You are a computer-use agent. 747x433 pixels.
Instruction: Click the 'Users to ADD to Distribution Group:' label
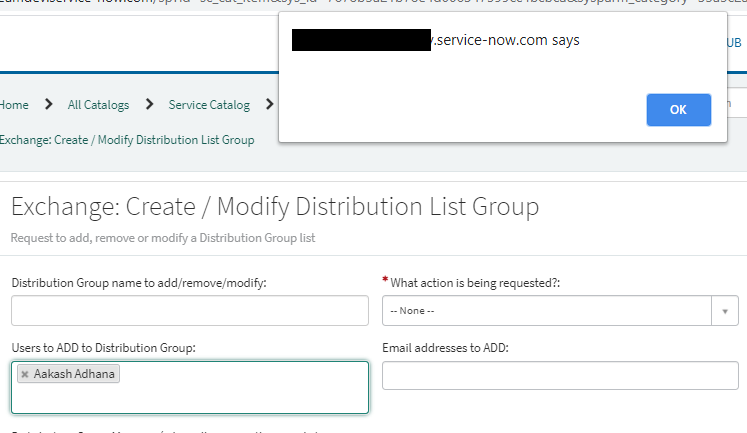click(x=103, y=348)
